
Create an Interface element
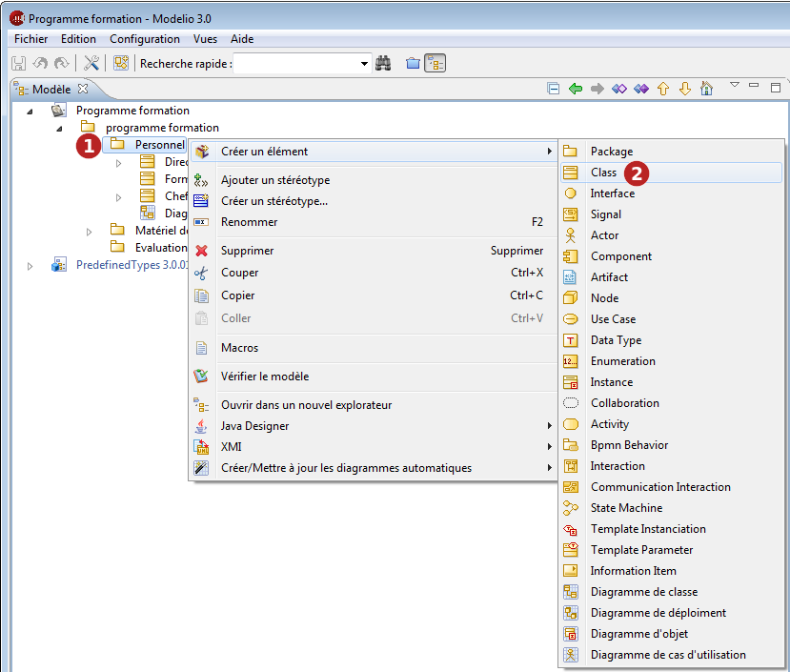pos(671,193)
